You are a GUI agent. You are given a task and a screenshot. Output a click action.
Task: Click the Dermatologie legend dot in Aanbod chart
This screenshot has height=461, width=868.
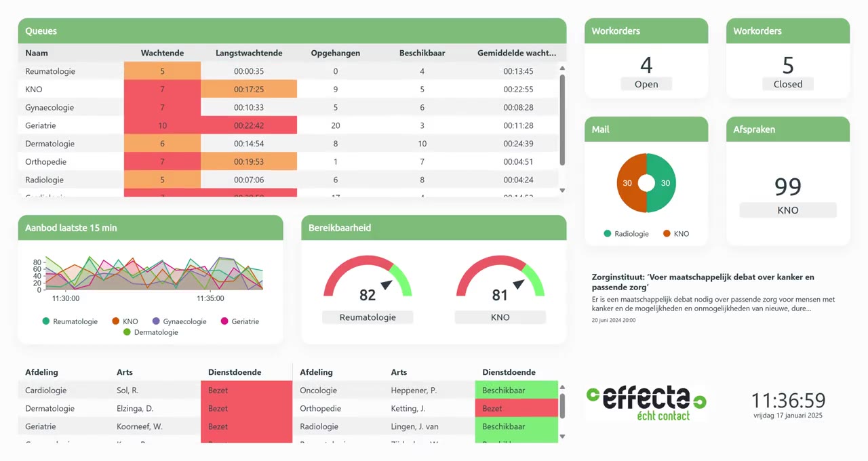click(127, 332)
